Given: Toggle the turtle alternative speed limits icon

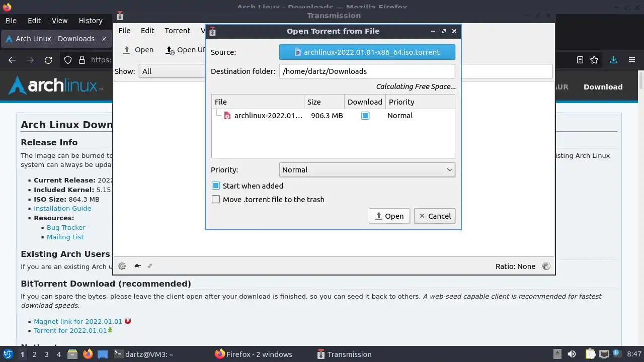Looking at the screenshot, I should [137, 266].
